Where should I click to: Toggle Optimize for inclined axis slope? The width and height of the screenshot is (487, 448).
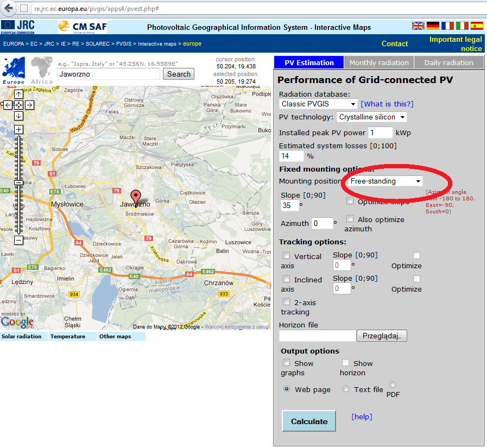417,279
